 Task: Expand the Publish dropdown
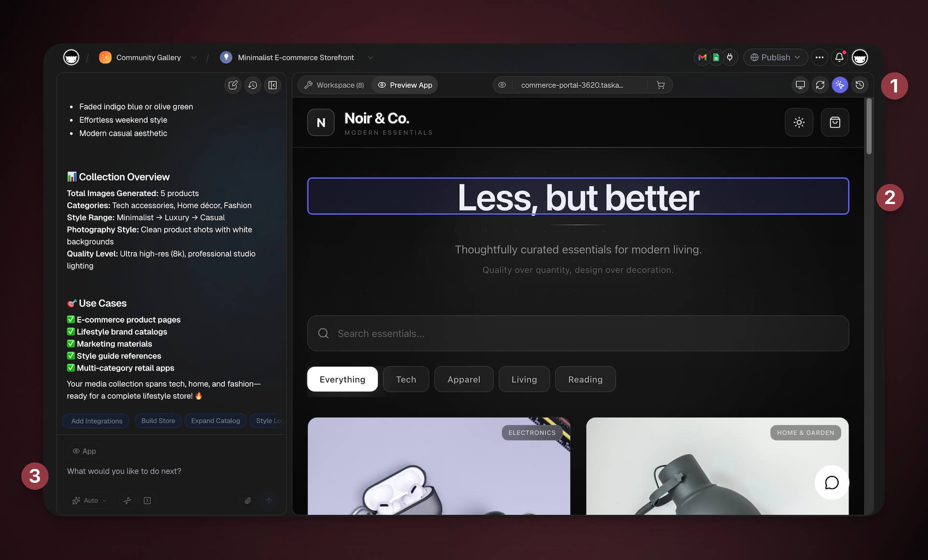click(x=775, y=57)
